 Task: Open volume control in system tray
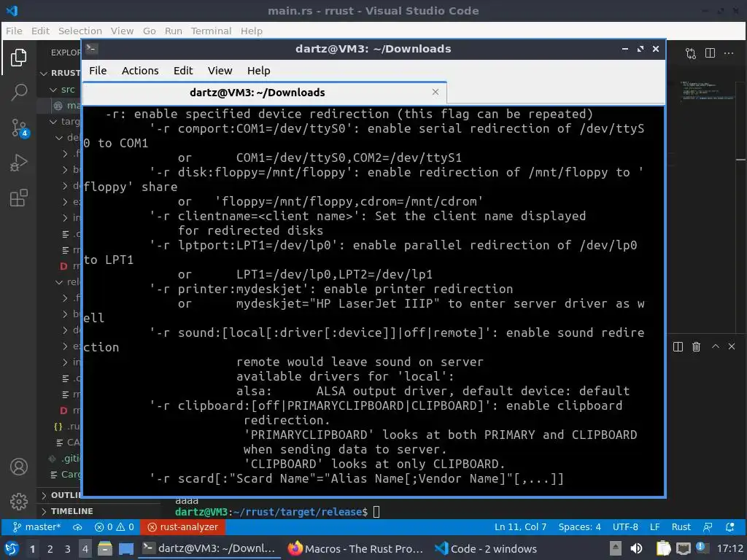click(636, 548)
